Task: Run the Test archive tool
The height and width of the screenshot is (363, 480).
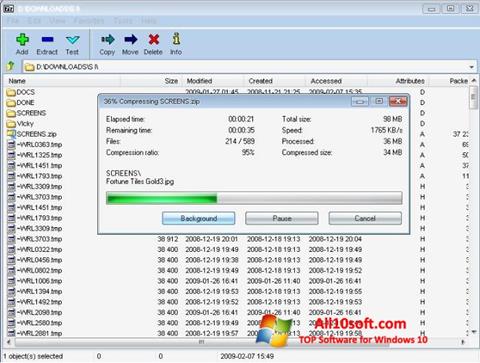Action: pyautogui.click(x=72, y=40)
